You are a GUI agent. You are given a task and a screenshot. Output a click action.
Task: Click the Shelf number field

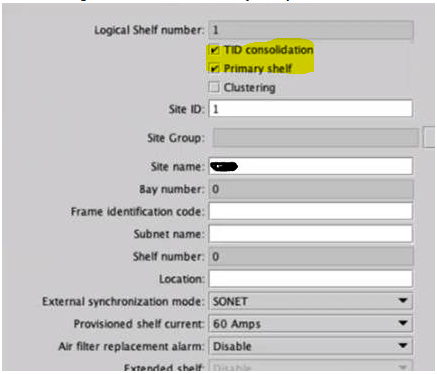[311, 256]
